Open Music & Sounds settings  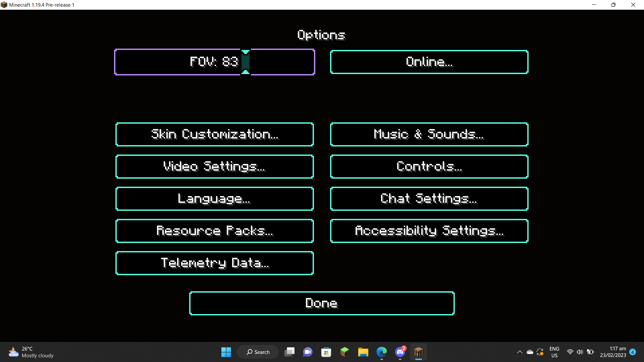pos(429,134)
